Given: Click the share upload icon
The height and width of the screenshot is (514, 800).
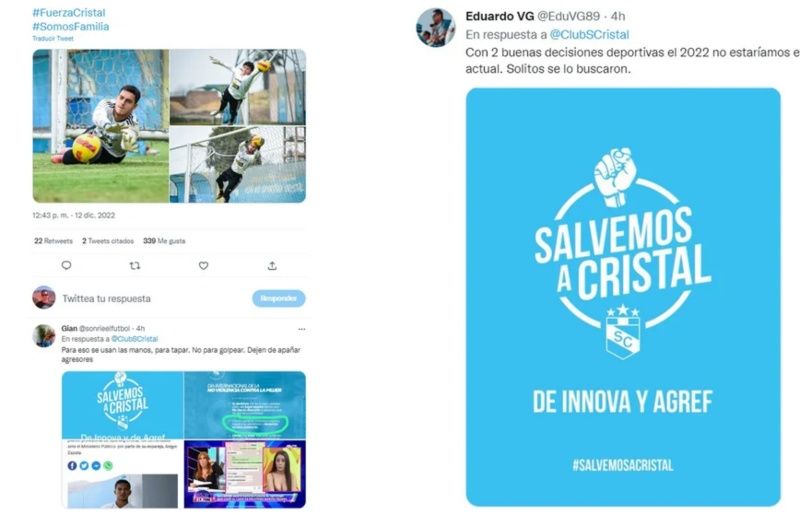Looking at the screenshot, I should (x=272, y=265).
